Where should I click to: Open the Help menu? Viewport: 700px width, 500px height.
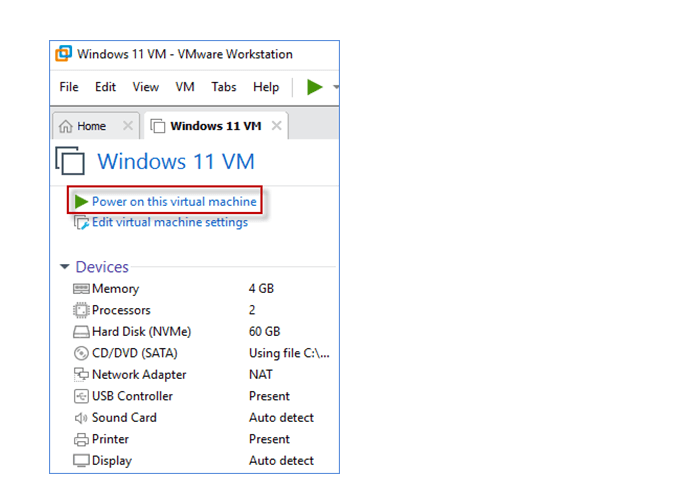pyautogui.click(x=266, y=87)
